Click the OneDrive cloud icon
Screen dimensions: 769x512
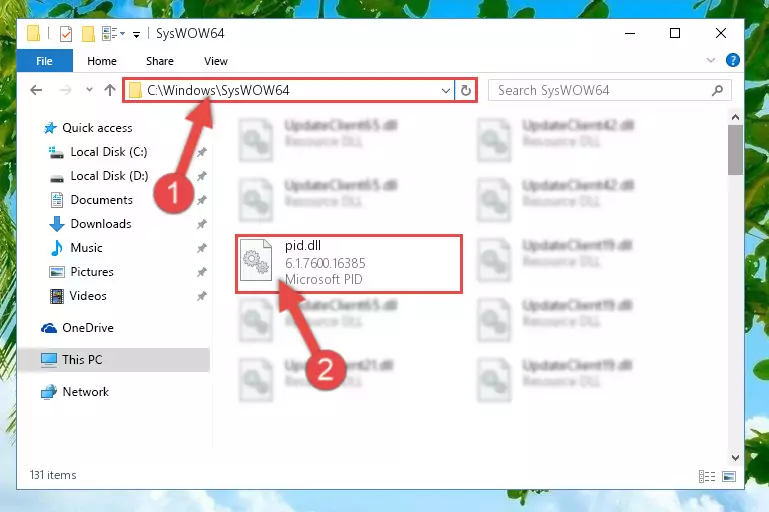click(49, 328)
